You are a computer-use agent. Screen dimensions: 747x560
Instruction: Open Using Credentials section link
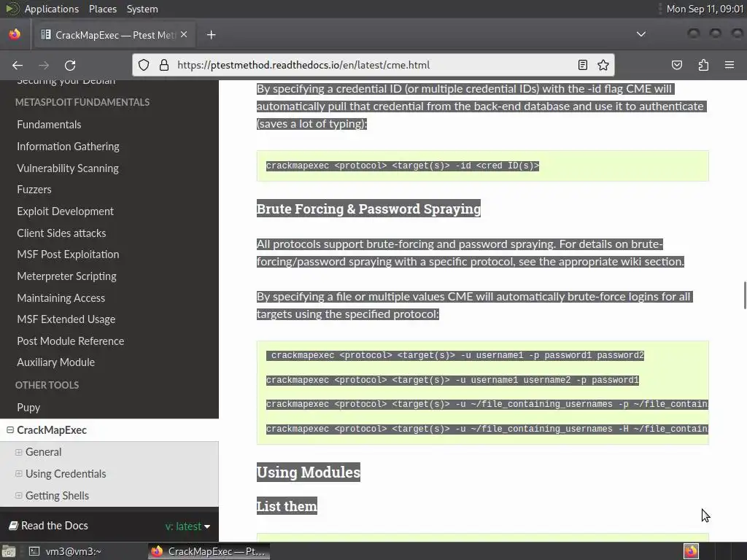[66, 474]
